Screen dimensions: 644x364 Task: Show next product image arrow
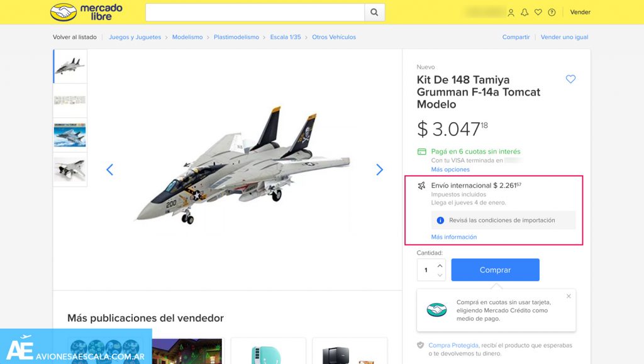pyautogui.click(x=379, y=169)
